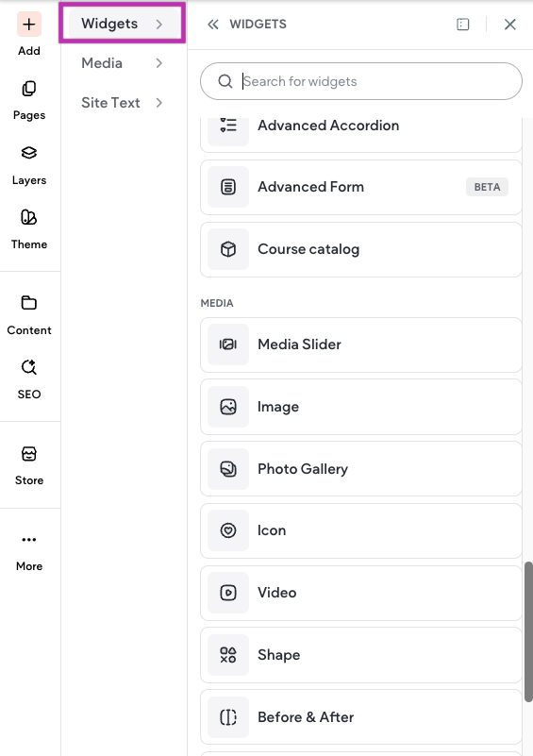
Task: Open the Content folder icon
Action: coord(29,303)
